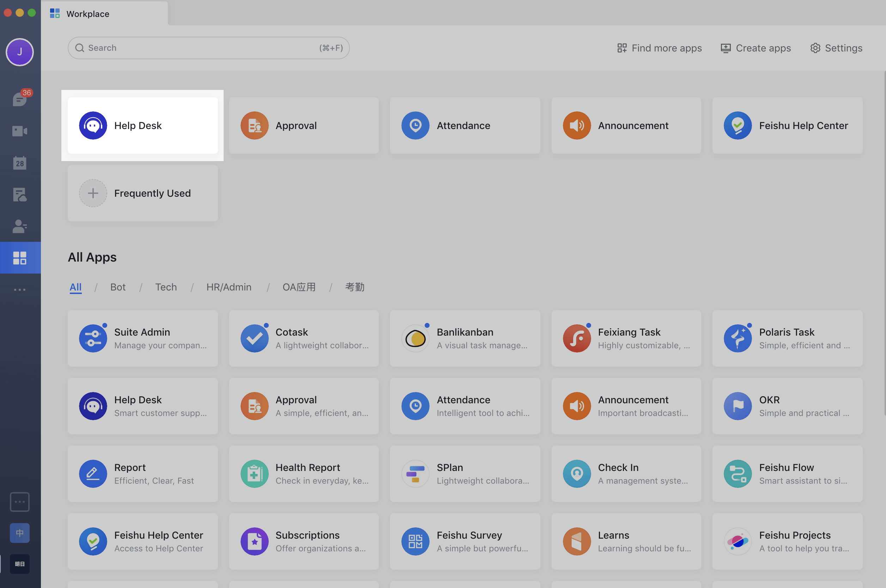Open the Attendance shortcut in top row
The image size is (886, 588).
(x=465, y=125)
